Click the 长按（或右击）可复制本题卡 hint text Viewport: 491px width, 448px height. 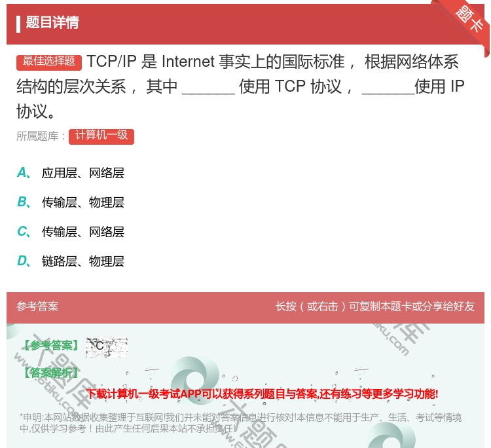click(x=375, y=307)
